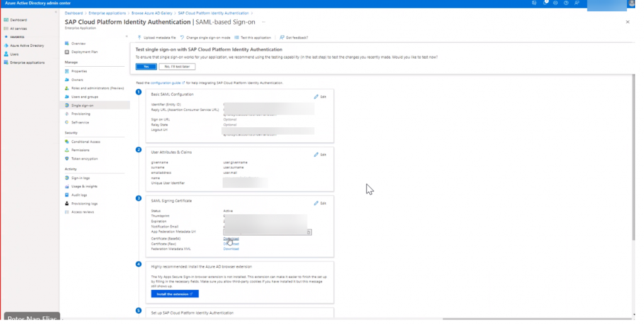This screenshot has height=325, width=644.
Task: Click the 'user.mail' claim value
Action: click(230, 173)
